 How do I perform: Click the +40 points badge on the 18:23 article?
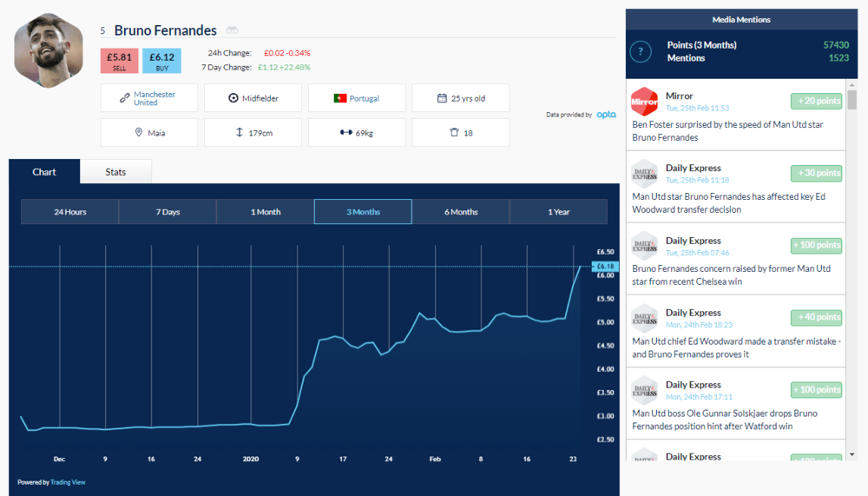tap(817, 317)
